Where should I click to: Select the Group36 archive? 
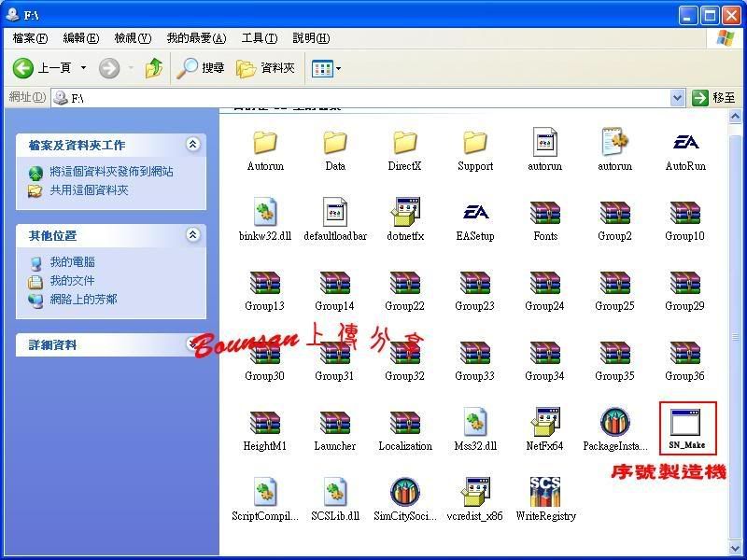[685, 360]
